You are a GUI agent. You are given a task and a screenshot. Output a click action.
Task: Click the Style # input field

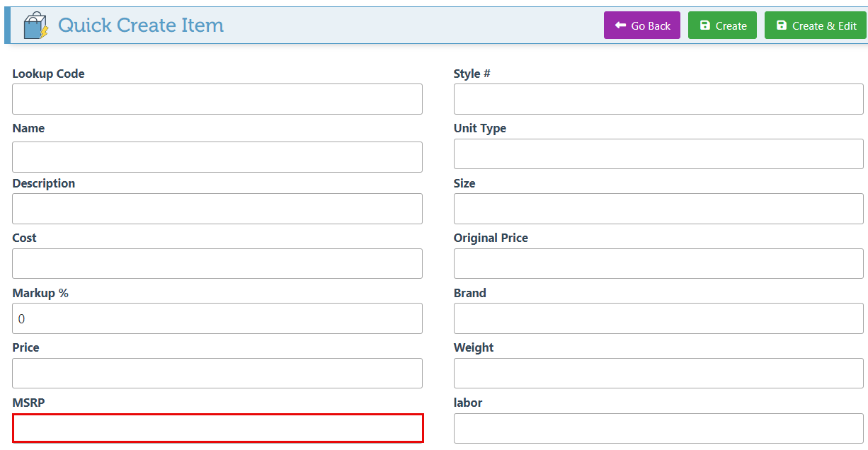[658, 99]
